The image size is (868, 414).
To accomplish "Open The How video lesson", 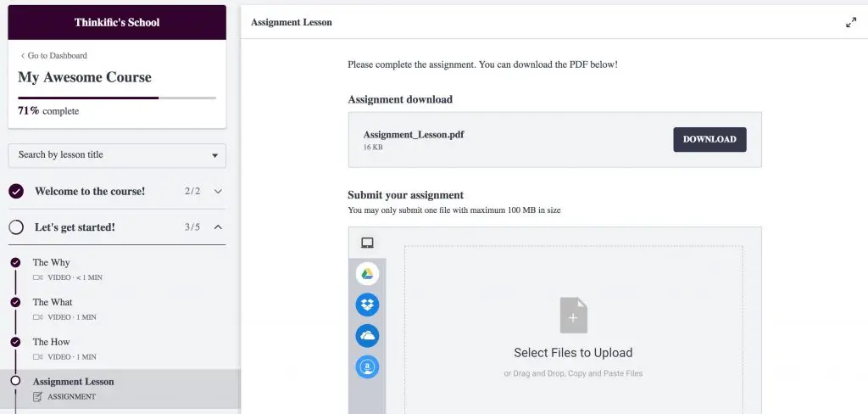I will pyautogui.click(x=52, y=342).
